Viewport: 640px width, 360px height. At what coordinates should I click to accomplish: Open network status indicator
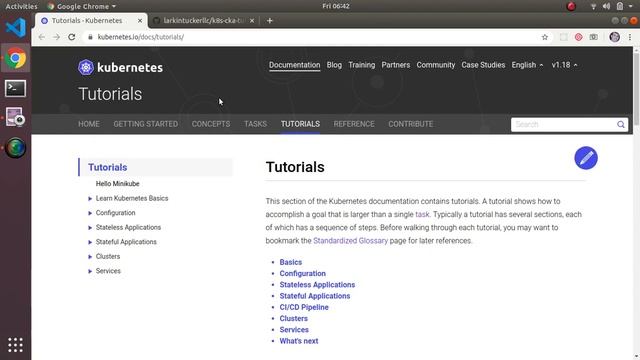click(x=593, y=6)
